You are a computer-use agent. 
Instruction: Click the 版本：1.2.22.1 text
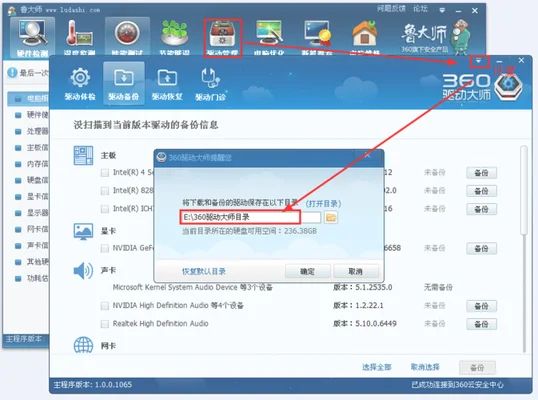[358, 305]
